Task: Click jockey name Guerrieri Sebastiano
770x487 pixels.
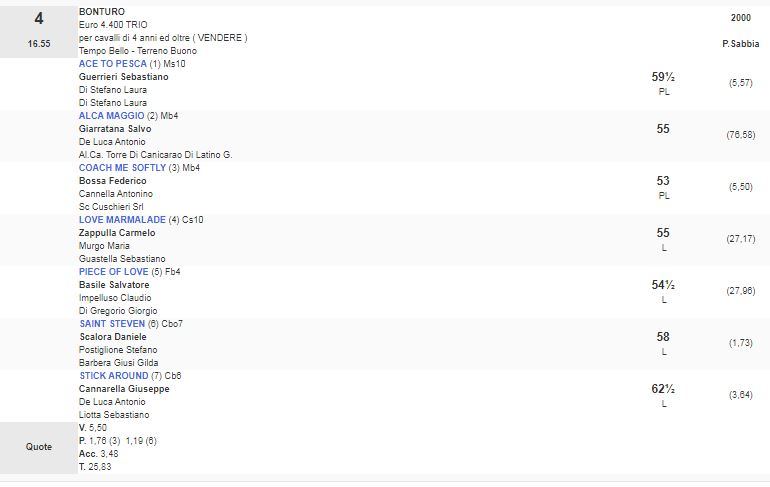Action: click(x=124, y=77)
